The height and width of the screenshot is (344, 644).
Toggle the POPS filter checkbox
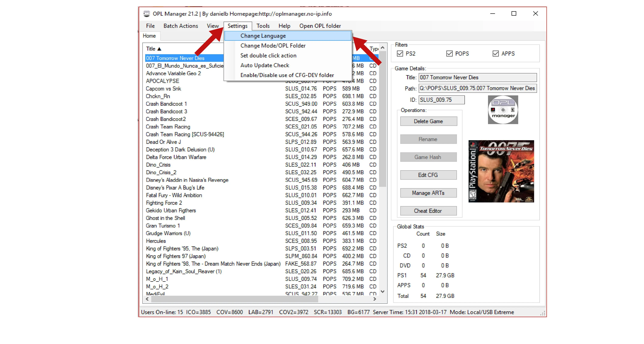(449, 54)
